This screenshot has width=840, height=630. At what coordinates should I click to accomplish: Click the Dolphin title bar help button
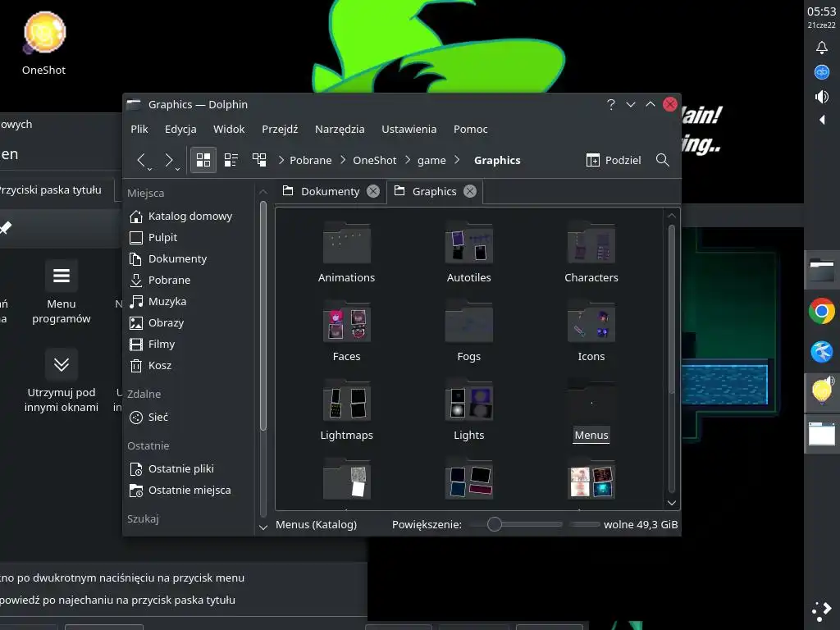pyautogui.click(x=610, y=104)
